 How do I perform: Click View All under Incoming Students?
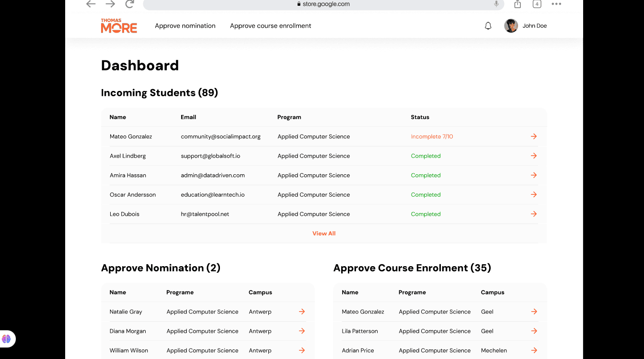pyautogui.click(x=324, y=234)
